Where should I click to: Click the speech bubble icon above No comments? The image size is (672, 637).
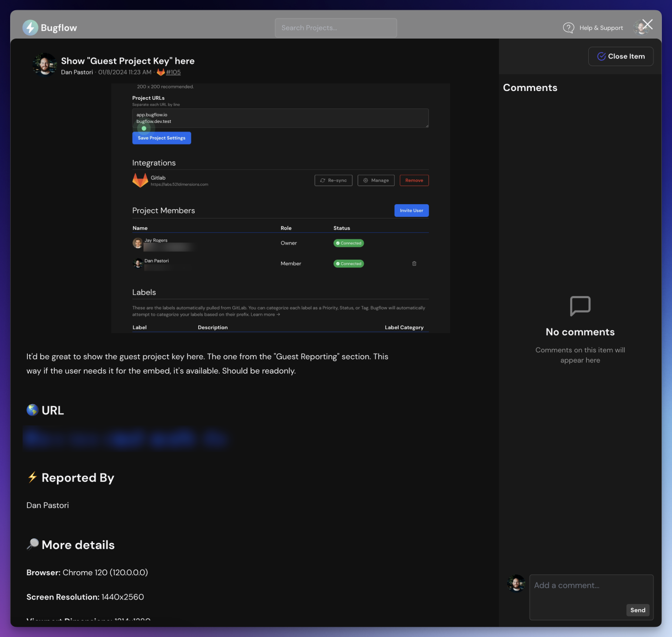580,306
